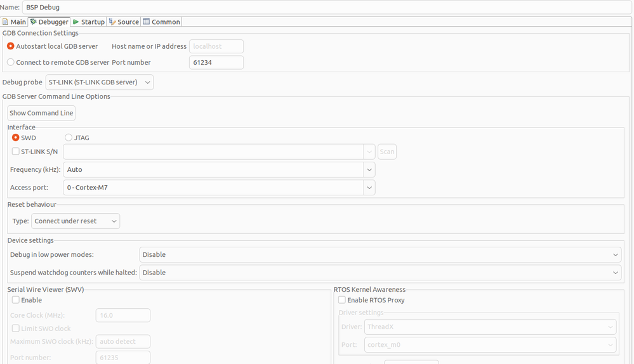Tick the Serial Wire Viewer Enable checkbox
Screen dimensions: 634x364
click(x=15, y=300)
